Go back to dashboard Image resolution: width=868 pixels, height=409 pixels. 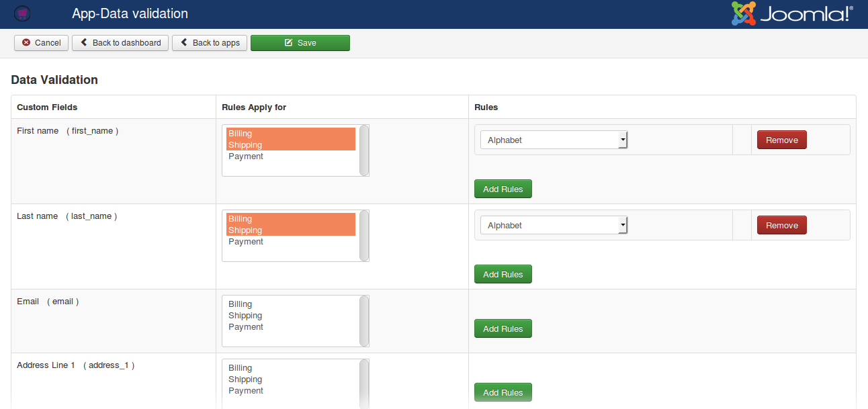tap(120, 43)
